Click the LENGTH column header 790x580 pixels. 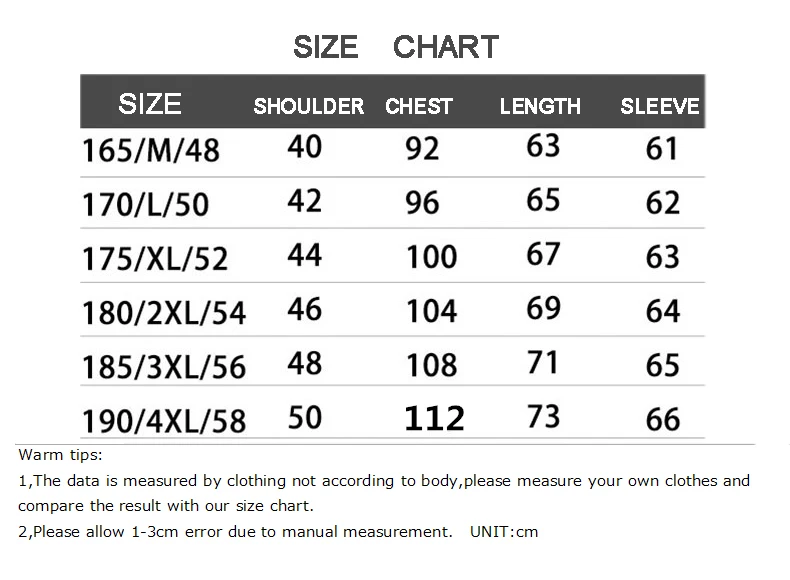[540, 106]
